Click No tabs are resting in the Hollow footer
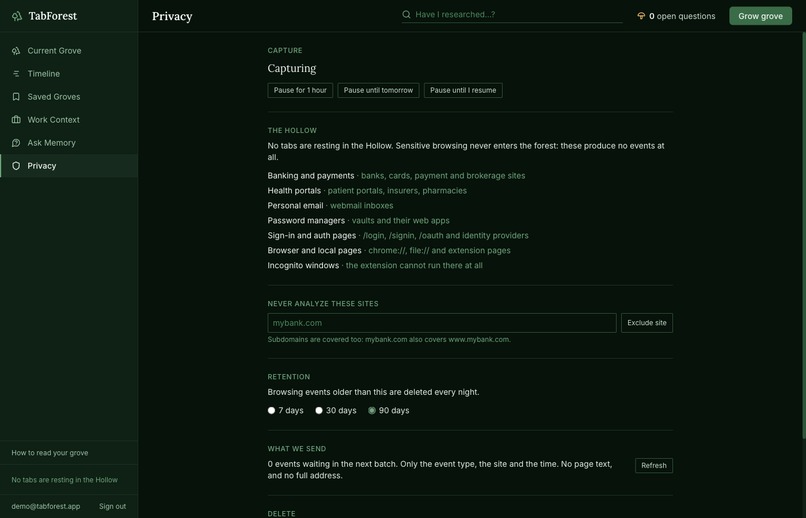 click(x=65, y=479)
